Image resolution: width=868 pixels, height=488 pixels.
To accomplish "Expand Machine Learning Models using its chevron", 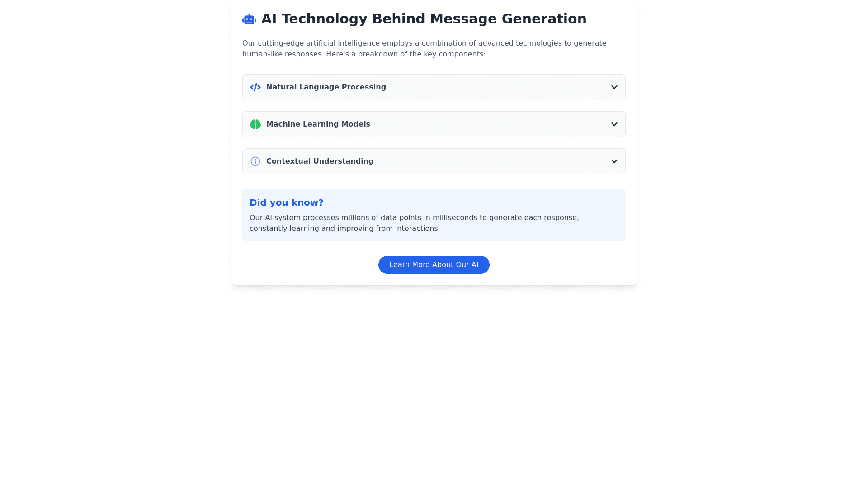I will tap(614, 124).
